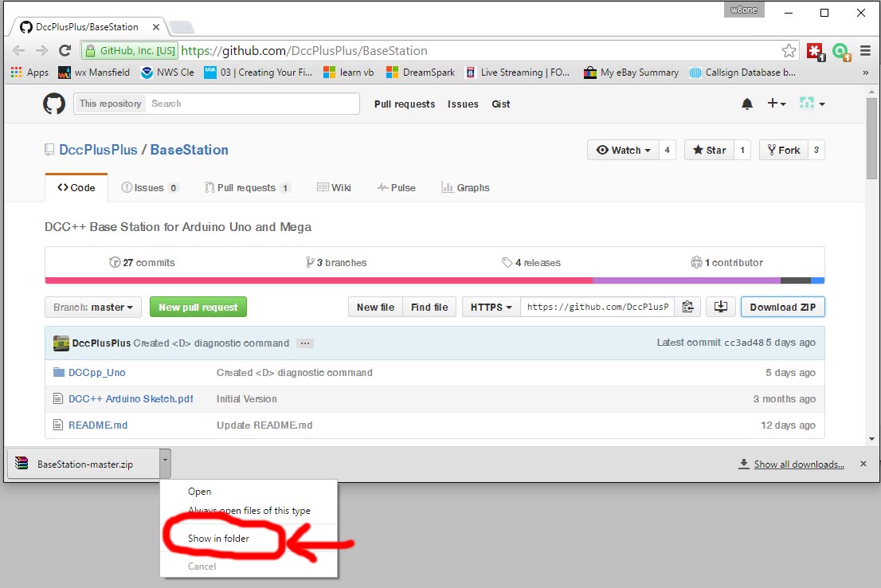Open the wx Mansfield bookmark
The width and height of the screenshot is (881, 588).
tap(94, 73)
